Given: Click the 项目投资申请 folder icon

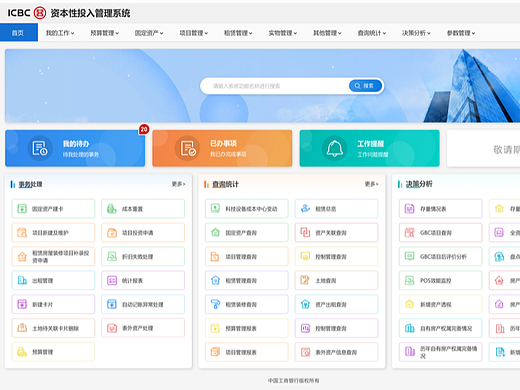Looking at the screenshot, I should [x=112, y=233].
